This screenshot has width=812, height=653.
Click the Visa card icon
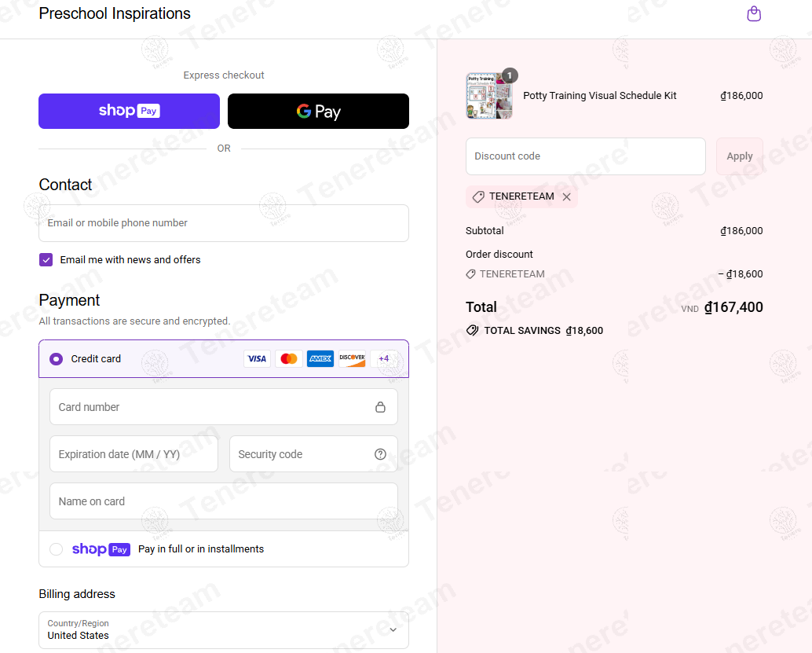pos(257,358)
